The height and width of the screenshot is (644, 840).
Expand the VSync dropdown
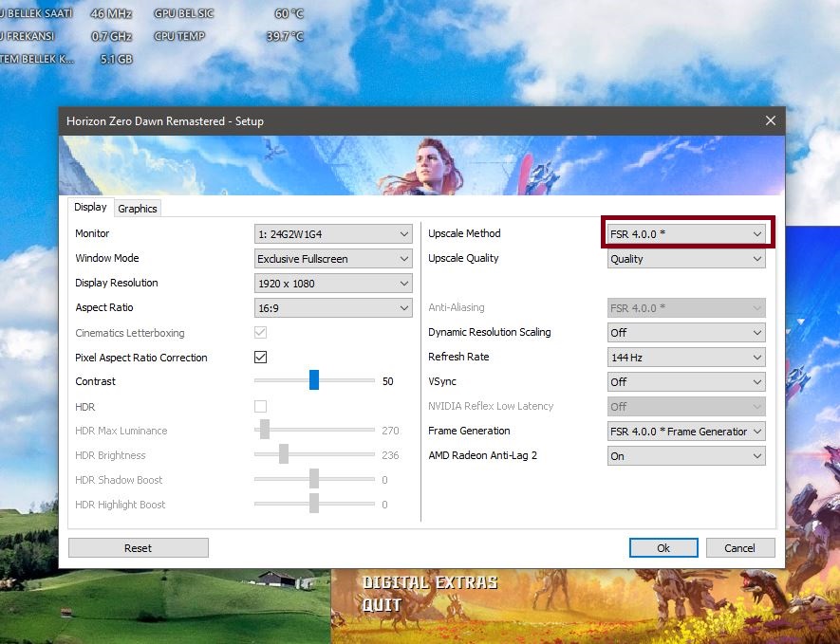coord(686,381)
